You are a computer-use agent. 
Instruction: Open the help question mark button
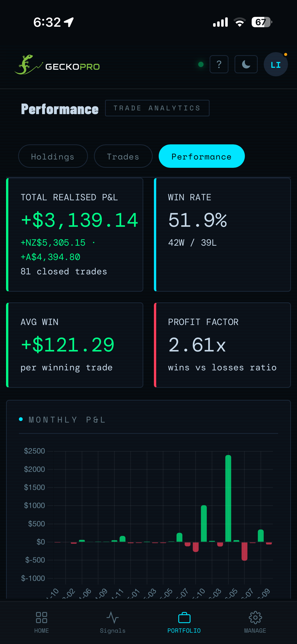(x=219, y=64)
